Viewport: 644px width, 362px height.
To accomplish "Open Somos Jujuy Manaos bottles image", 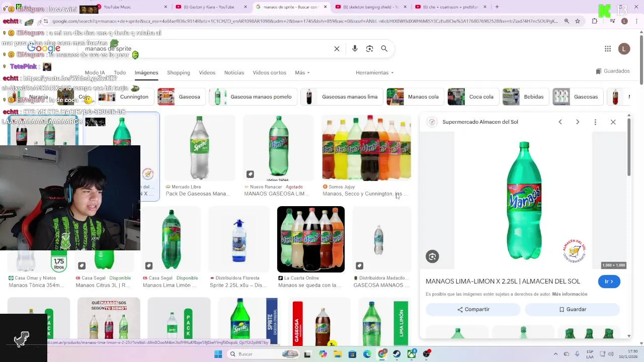I will (366, 148).
